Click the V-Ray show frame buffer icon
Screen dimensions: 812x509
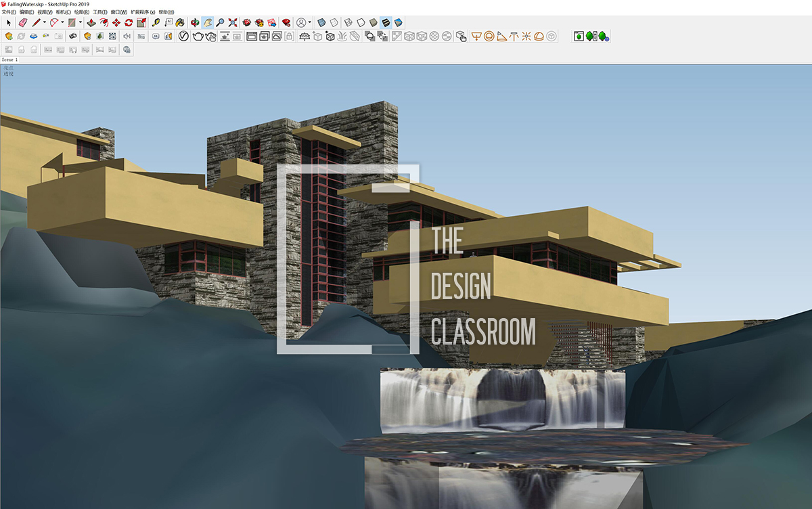click(250, 36)
